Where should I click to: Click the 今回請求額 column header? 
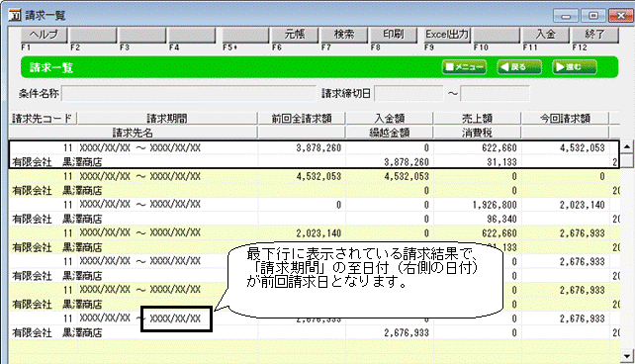[565, 119]
